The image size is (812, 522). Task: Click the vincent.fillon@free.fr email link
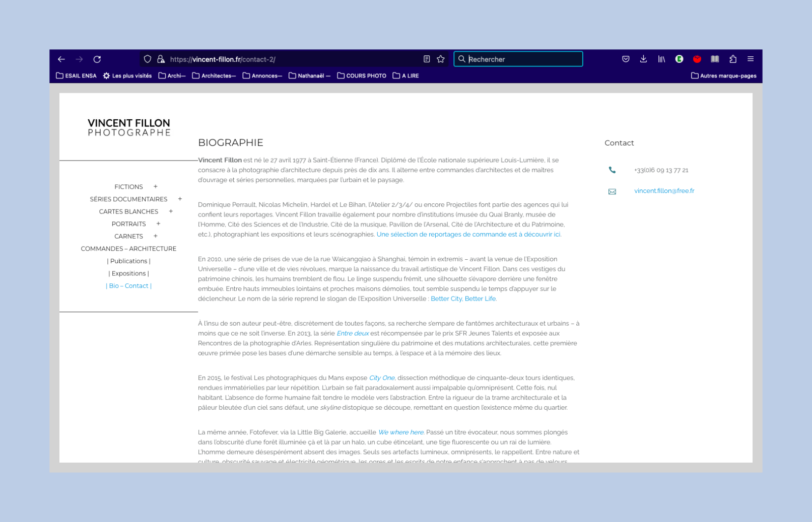pos(664,191)
